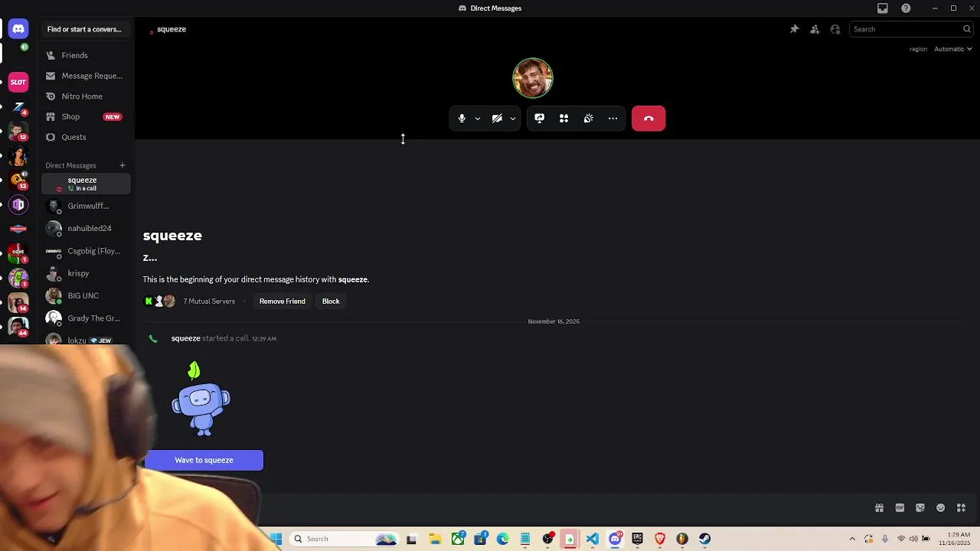Open File Explorer from taskbar
Image resolution: width=980 pixels, height=551 pixels.
point(435,539)
